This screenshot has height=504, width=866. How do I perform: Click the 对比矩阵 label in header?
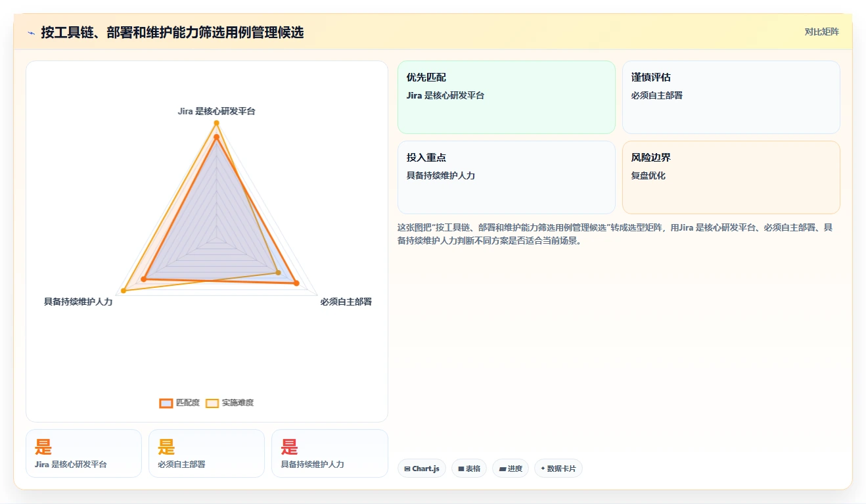821,32
